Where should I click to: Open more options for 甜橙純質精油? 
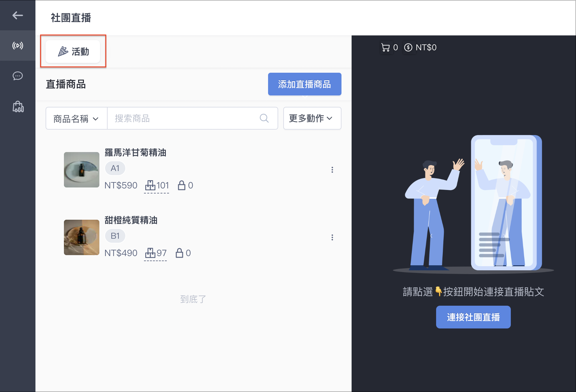pos(332,237)
